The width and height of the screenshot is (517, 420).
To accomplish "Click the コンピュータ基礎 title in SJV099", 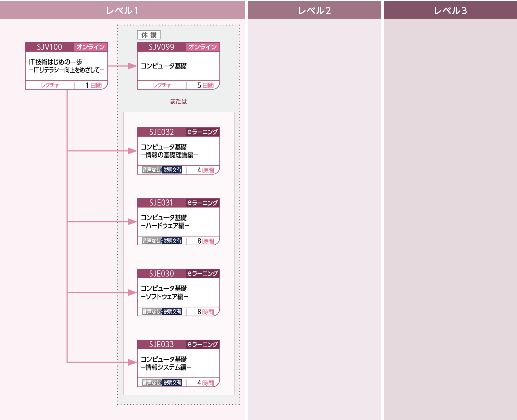I will point(164,66).
